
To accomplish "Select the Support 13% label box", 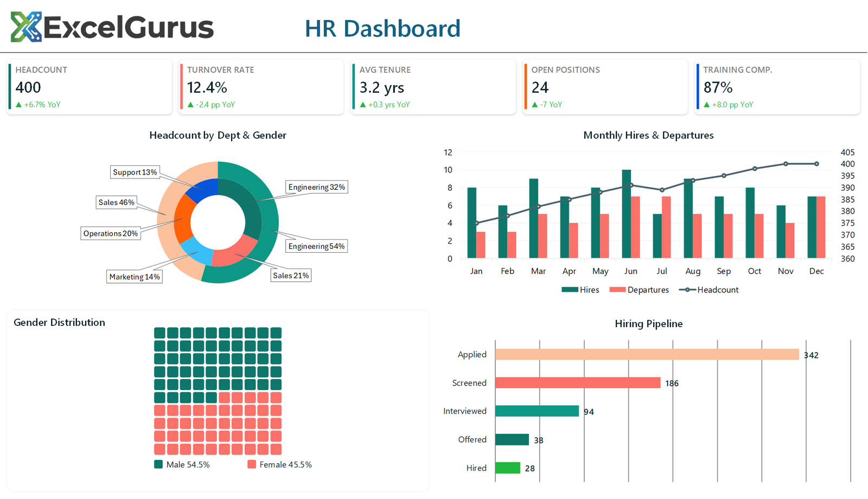I will pos(135,172).
